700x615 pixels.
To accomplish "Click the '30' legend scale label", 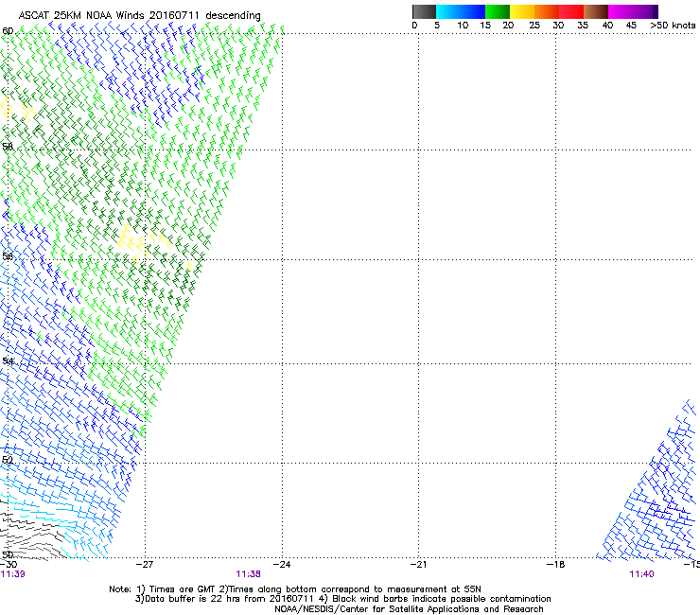I will coord(558,26).
